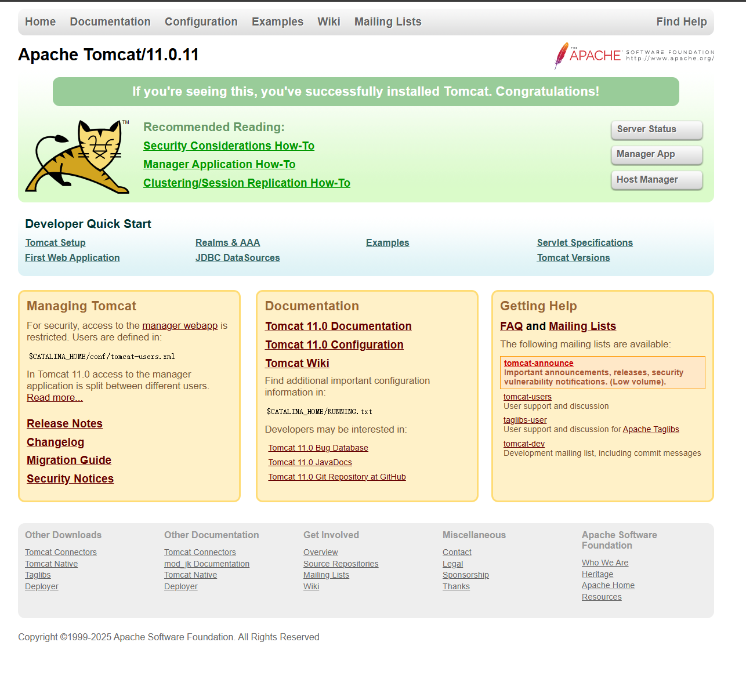Open Servlet Specifications link
Viewport: 746px width, 700px height.
click(x=585, y=242)
